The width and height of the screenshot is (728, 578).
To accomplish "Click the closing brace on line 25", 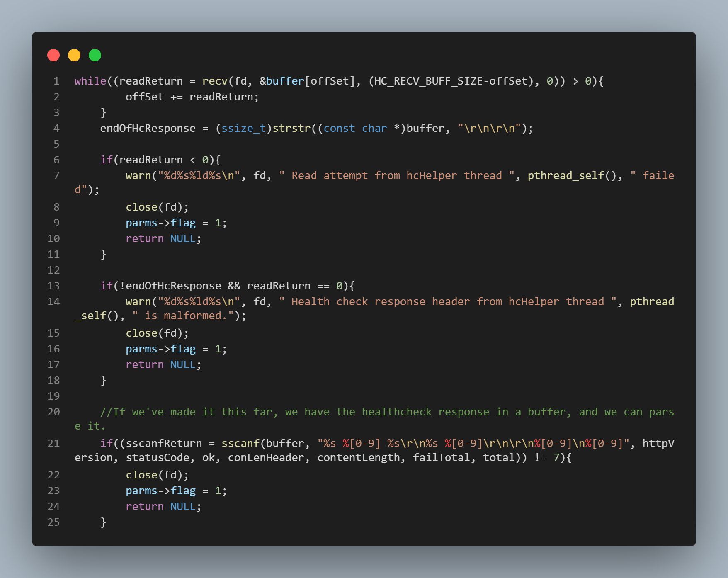I will coord(103,522).
